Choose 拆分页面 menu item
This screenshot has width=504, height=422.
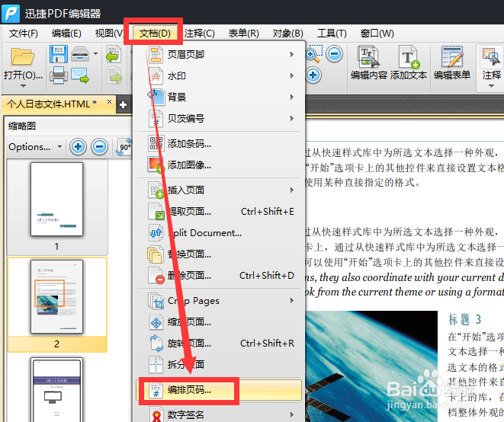219,365
